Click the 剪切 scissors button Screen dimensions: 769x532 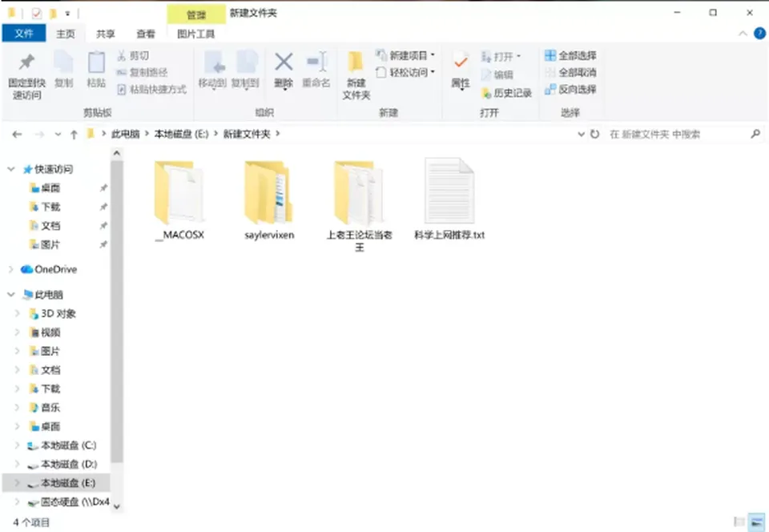coord(134,56)
